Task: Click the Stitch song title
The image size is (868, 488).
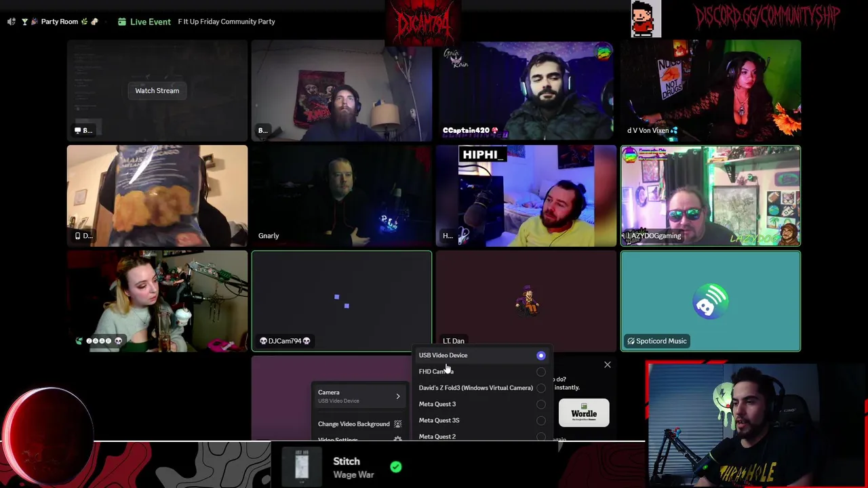Action: tap(347, 461)
